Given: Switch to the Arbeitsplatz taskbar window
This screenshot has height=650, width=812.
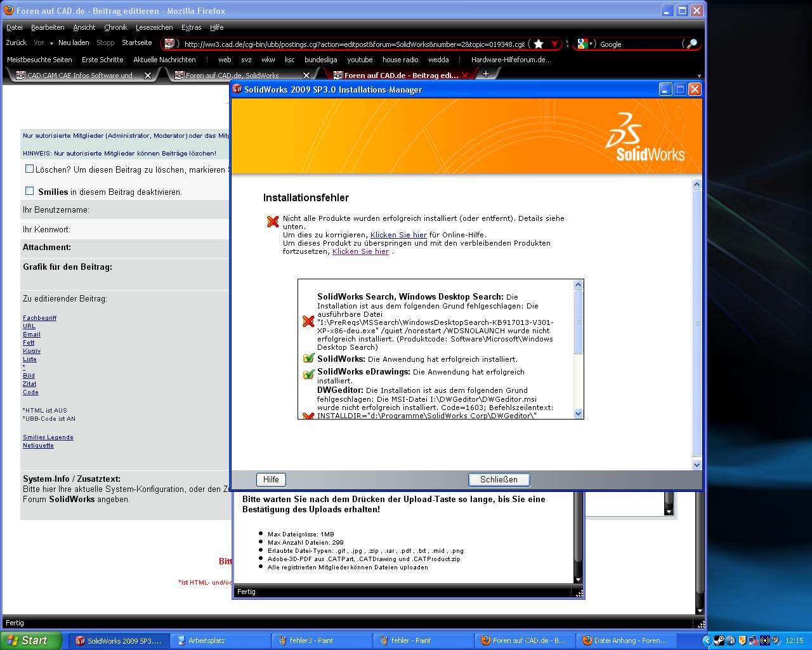Looking at the screenshot, I should [x=220, y=640].
